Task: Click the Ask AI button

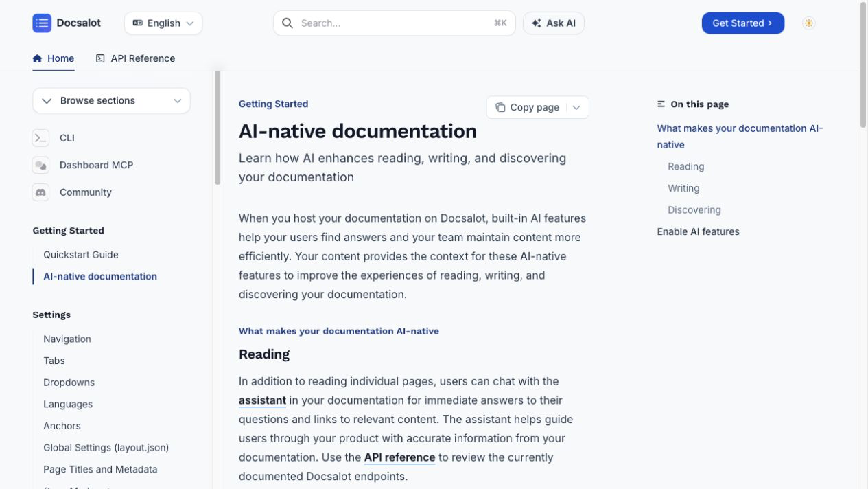Action: click(x=554, y=23)
